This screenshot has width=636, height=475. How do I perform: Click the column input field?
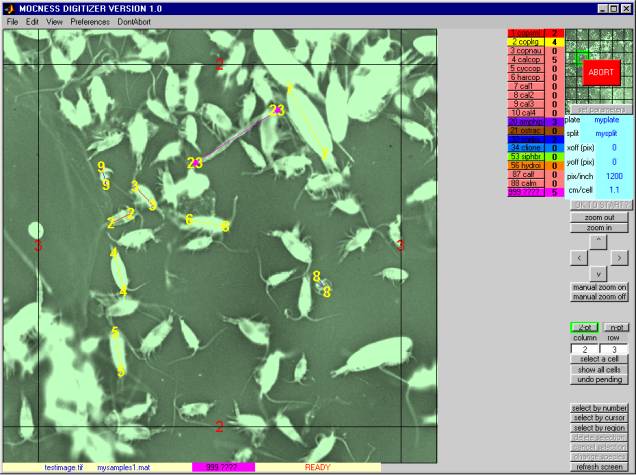pyautogui.click(x=584, y=349)
